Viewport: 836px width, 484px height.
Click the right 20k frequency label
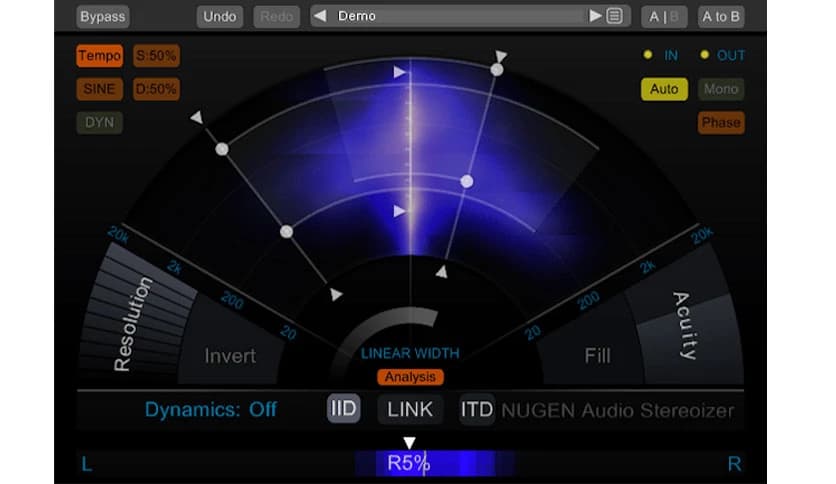(x=702, y=235)
